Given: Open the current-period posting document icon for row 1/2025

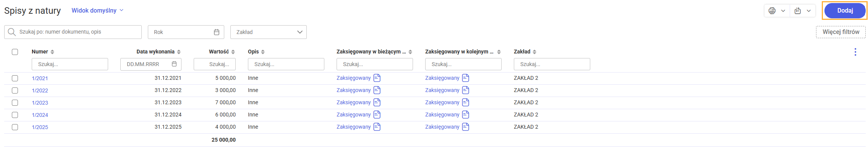Looking at the screenshot, I should (377, 127).
